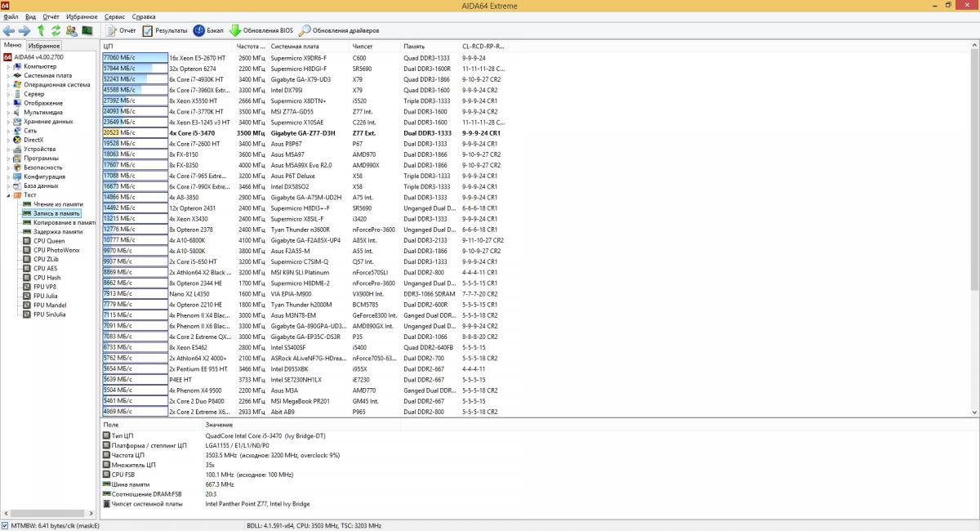Click the Forward navigation arrow
The height and width of the screenshot is (531, 980).
point(24,30)
